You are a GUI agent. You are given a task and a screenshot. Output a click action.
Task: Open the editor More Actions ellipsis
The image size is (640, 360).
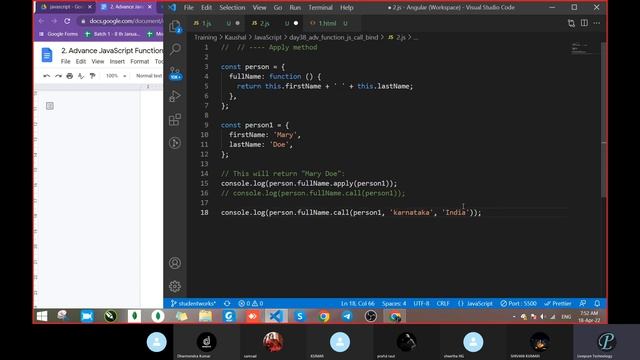(597, 23)
